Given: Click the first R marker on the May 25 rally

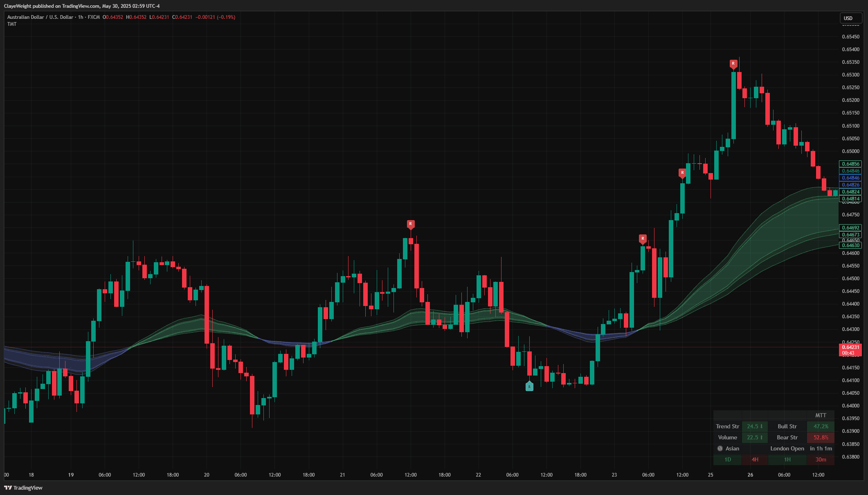Looking at the screenshot, I should click(643, 238).
